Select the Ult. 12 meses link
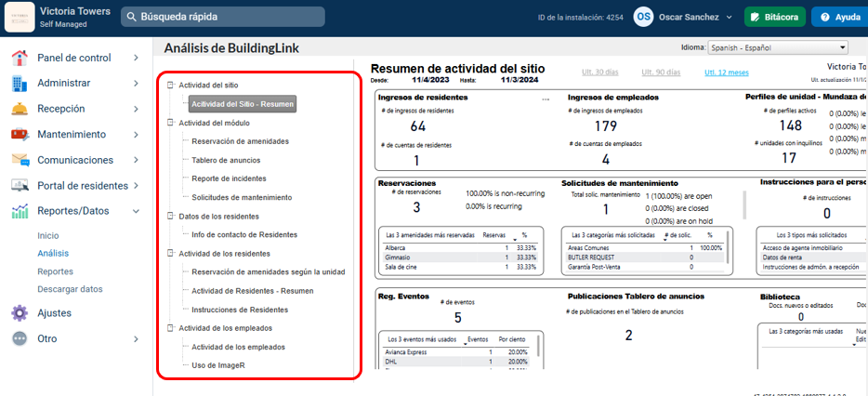The width and height of the screenshot is (868, 396). coord(727,72)
